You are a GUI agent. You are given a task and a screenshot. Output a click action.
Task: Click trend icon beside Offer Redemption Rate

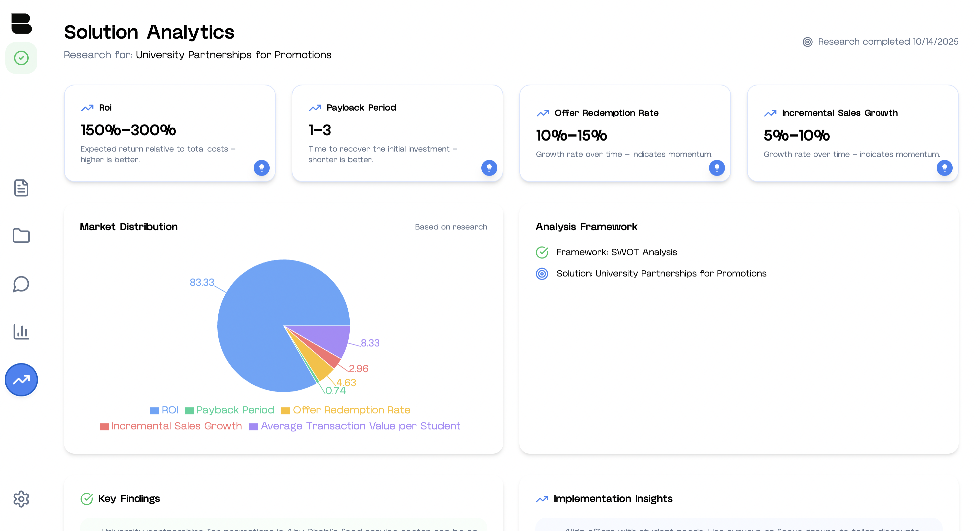point(543,113)
